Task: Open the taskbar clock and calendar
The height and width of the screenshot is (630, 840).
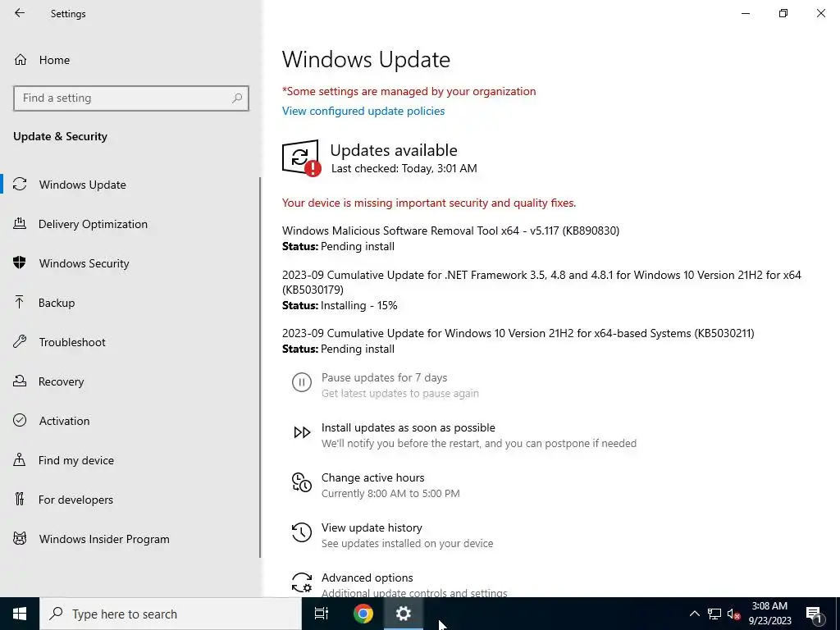Action: tap(769, 614)
